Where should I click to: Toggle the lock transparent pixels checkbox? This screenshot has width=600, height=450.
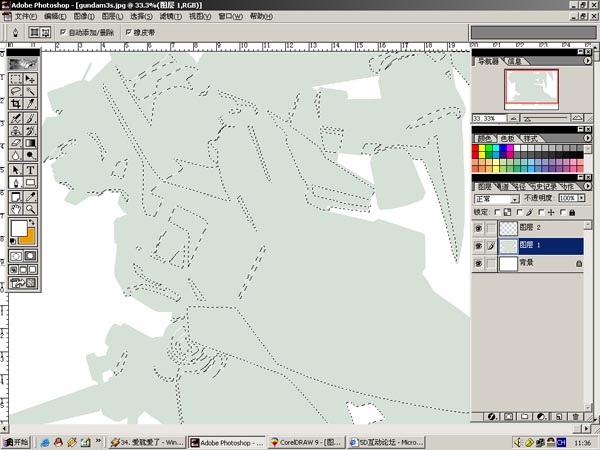tap(497, 212)
